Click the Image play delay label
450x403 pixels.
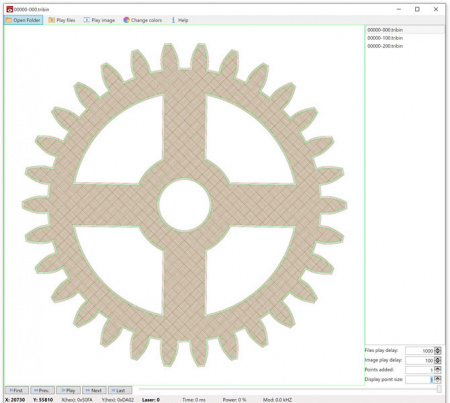point(383,360)
